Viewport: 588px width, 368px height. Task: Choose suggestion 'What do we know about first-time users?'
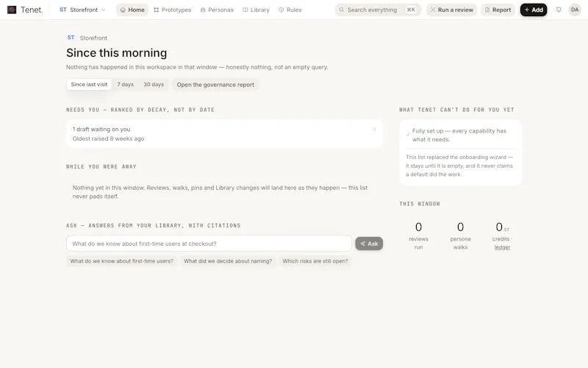122,261
